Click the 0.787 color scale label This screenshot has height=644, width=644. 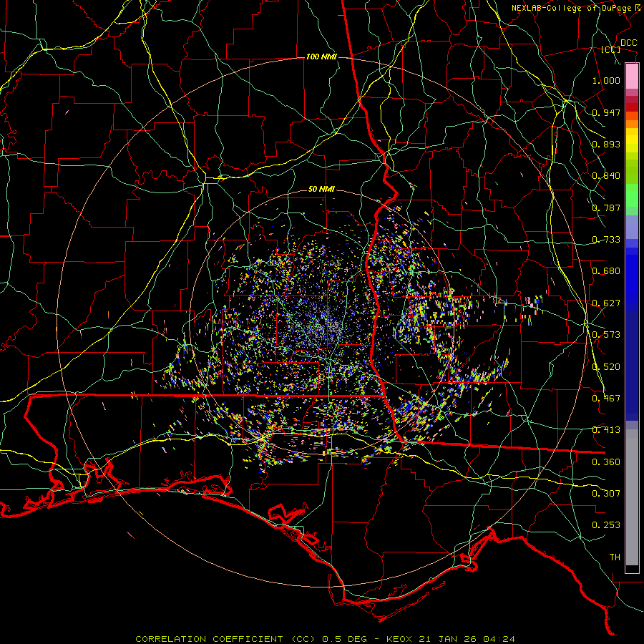pos(606,208)
